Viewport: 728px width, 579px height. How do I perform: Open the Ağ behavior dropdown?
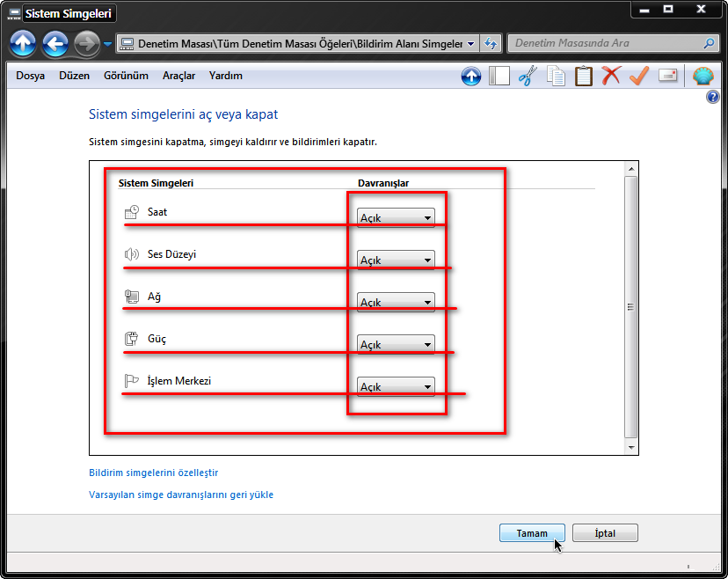coord(396,302)
